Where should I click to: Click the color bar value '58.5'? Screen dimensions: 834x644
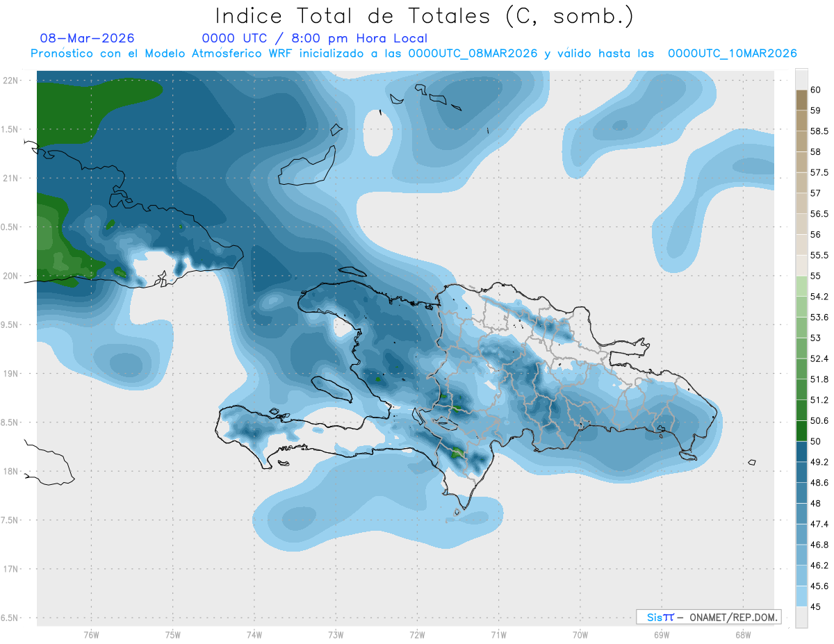tap(819, 131)
